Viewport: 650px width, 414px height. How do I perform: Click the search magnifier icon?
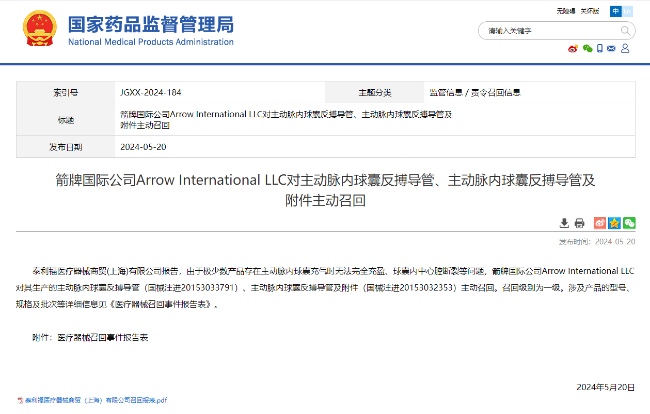627,31
